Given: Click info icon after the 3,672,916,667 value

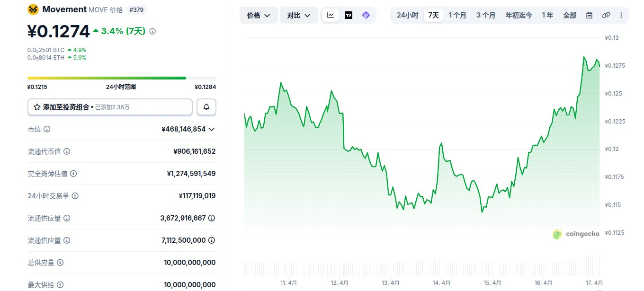Looking at the screenshot, I should coord(212,218).
